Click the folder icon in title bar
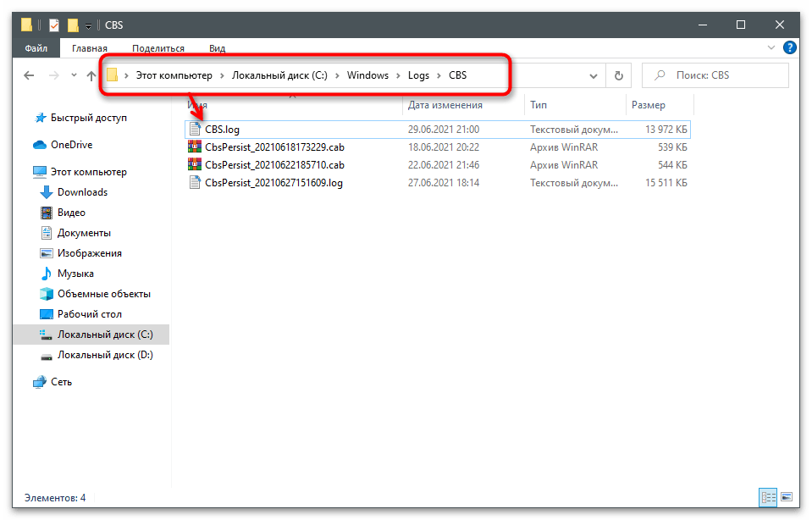Image resolution: width=812 pixels, height=520 pixels. coord(26,25)
